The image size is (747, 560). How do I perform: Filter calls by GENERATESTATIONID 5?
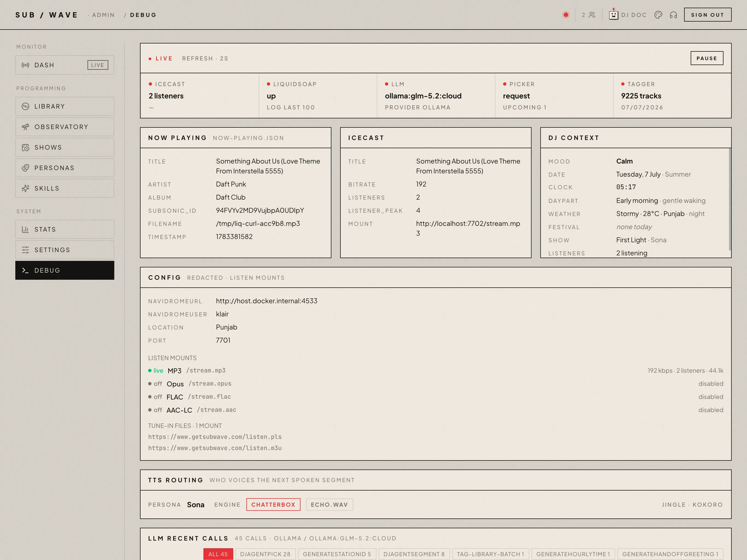click(x=337, y=554)
